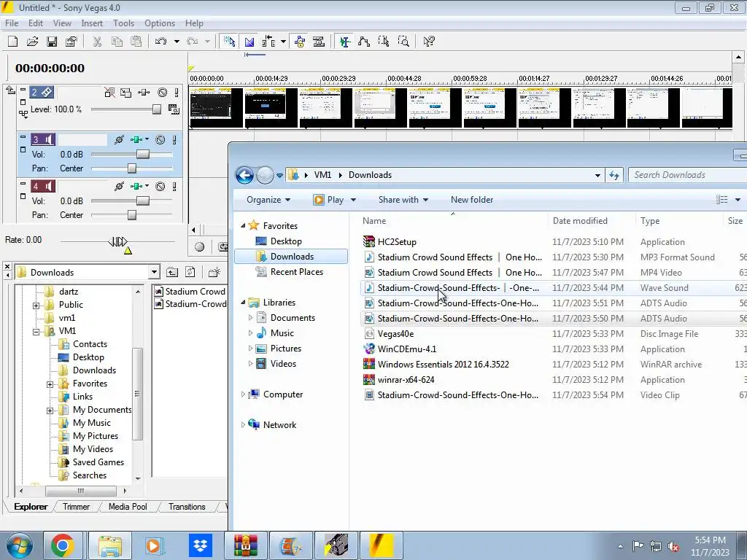Viewport: 747px width, 560px height.
Task: Toggle Enable Snapping toolbar icon
Action: [x=229, y=42]
